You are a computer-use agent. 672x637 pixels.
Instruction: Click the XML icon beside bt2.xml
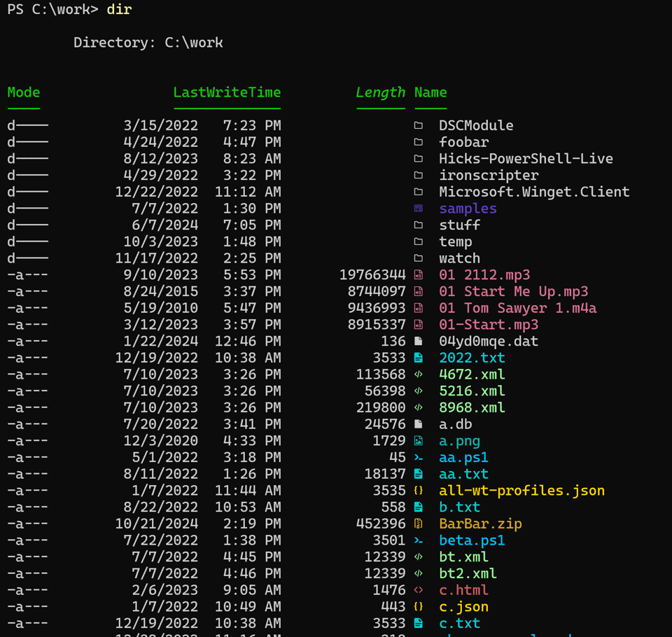coord(419,573)
